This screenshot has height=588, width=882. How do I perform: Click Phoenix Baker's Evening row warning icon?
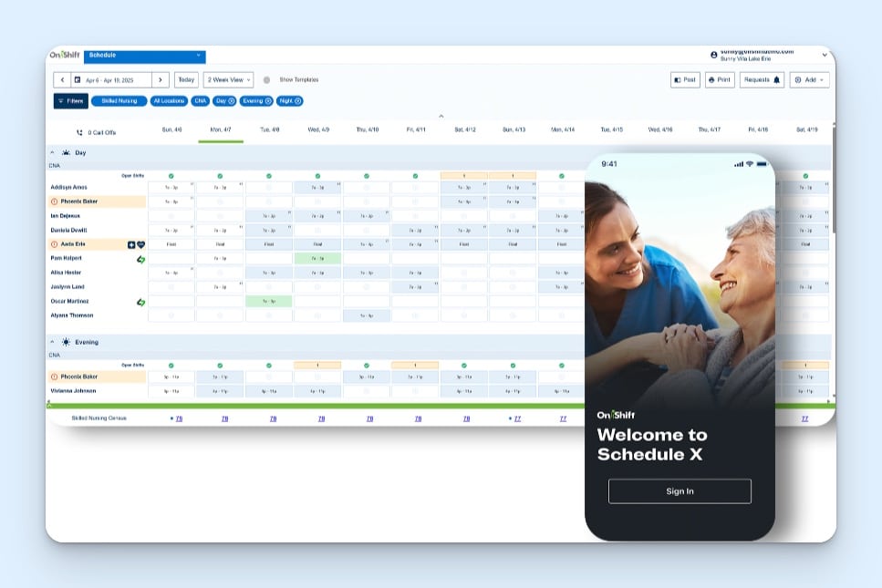(55, 377)
